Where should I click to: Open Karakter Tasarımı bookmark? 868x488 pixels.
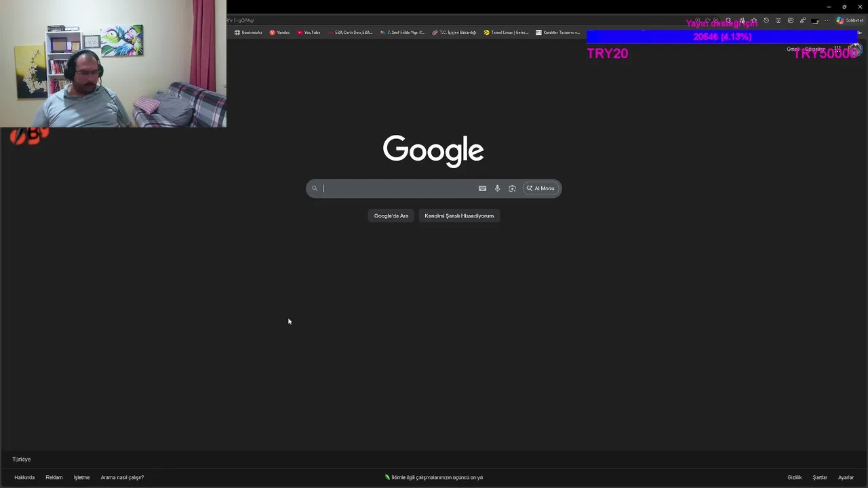(x=557, y=33)
